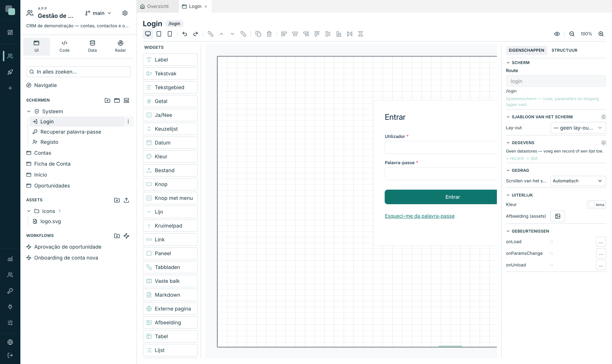612x364 pixels.
Task: Collapse the SCHERM section
Action: (x=508, y=63)
